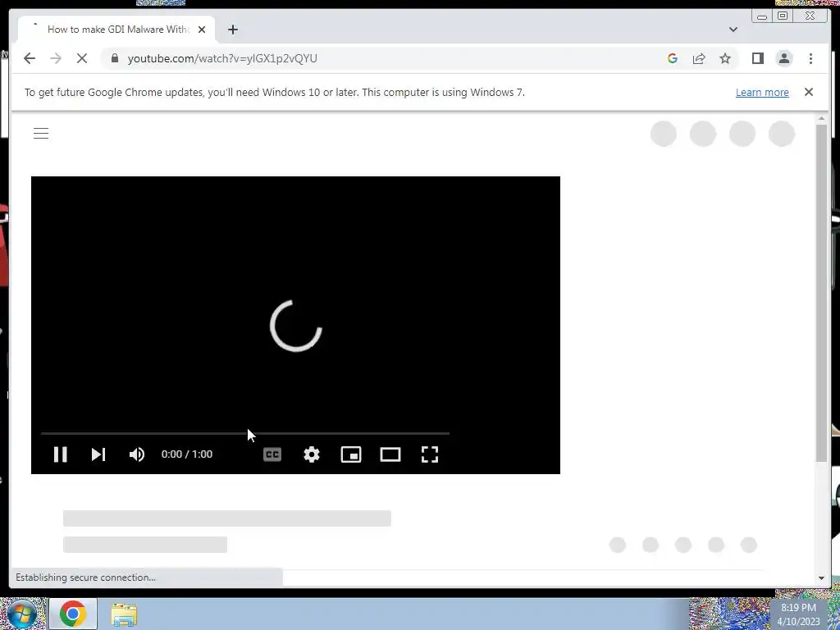840x630 pixels.
Task: Click the Chrome taskbar icon
Action: coord(73,614)
